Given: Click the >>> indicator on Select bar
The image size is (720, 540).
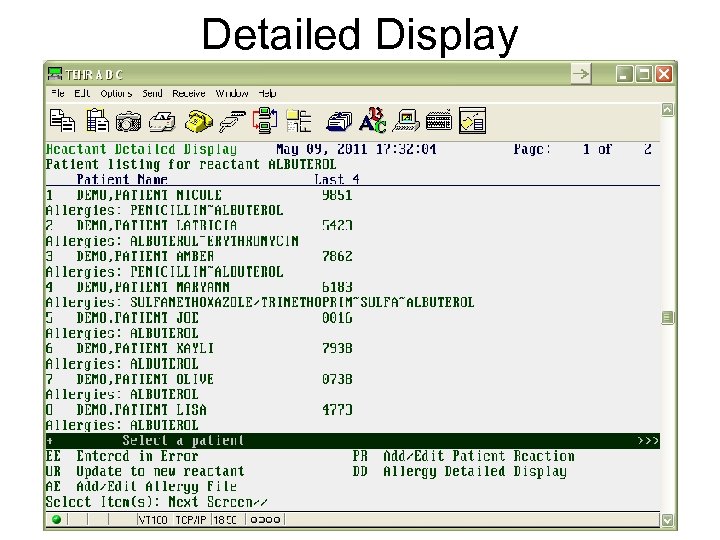Looking at the screenshot, I should pos(648,441).
